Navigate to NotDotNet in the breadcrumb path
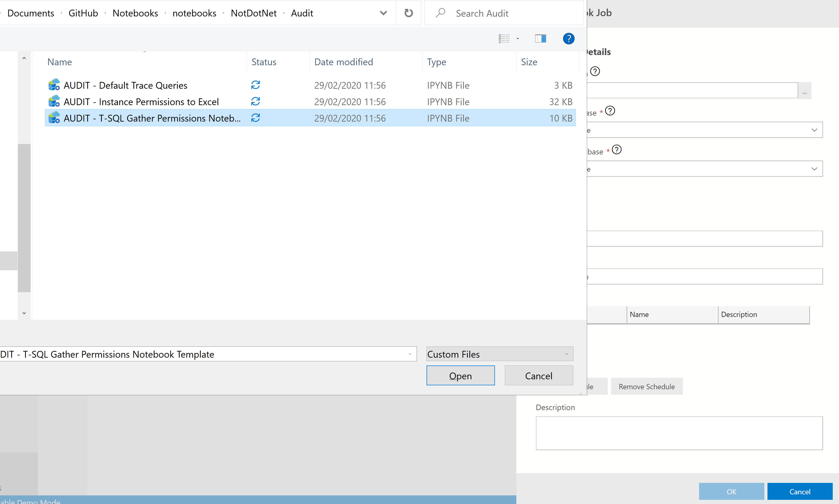This screenshot has width=839, height=504. (253, 13)
